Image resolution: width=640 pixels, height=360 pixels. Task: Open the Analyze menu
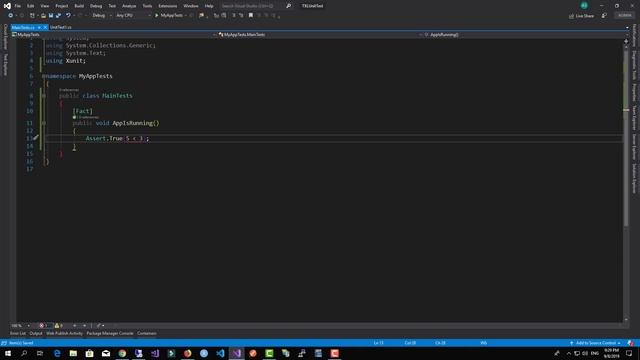pos(129,6)
